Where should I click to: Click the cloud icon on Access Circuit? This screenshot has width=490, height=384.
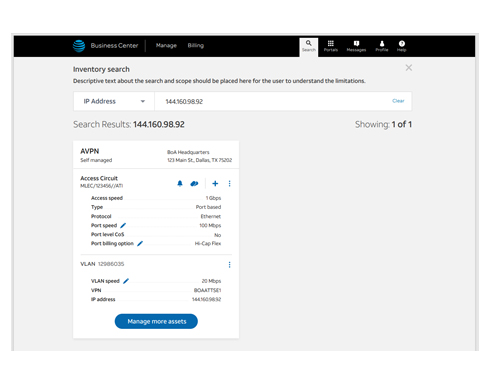pyautogui.click(x=194, y=183)
